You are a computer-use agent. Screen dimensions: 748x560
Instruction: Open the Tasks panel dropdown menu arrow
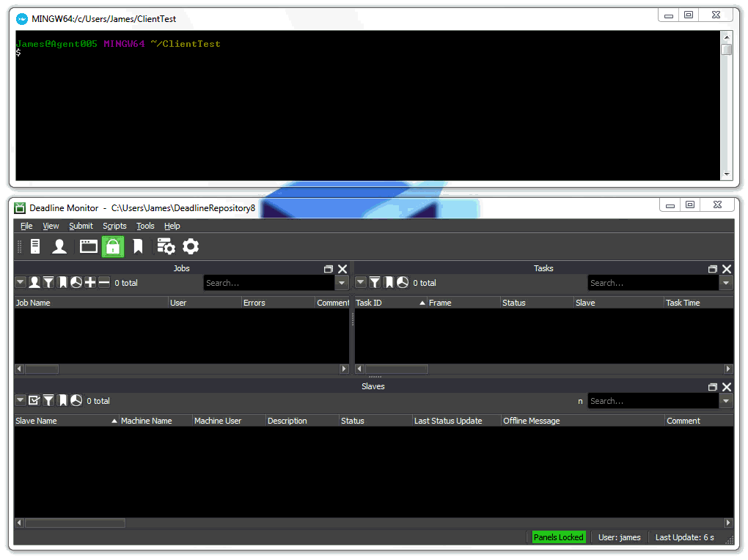(x=361, y=282)
